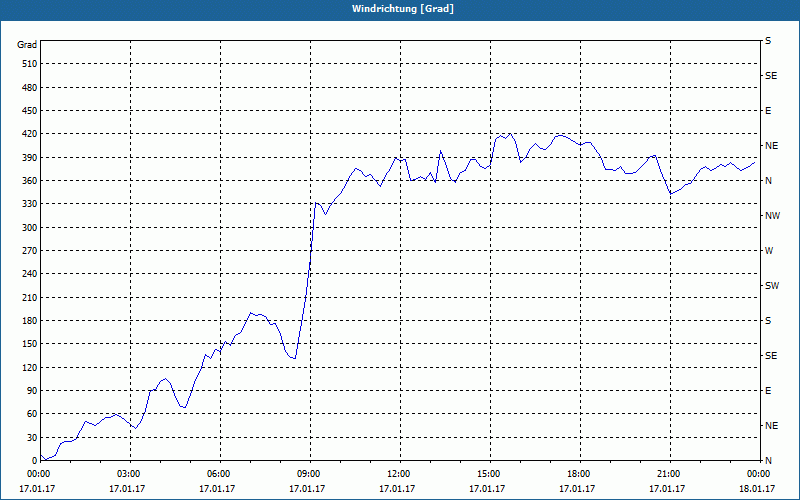Select the 60 y-axis tick label
This screenshot has width=800, height=500.
(x=32, y=414)
